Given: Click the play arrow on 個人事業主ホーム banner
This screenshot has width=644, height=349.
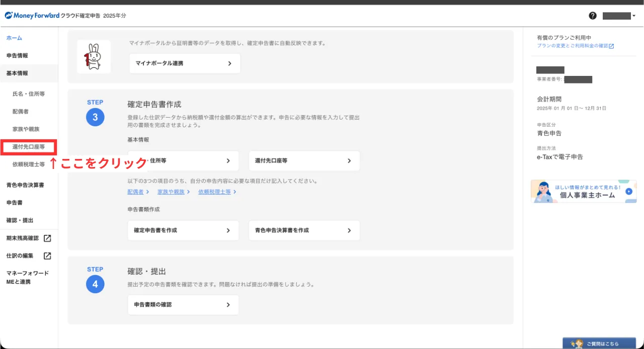Looking at the screenshot, I should (x=628, y=191).
